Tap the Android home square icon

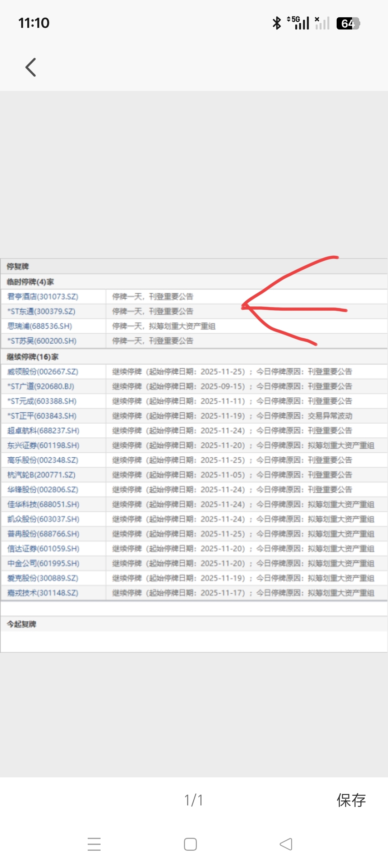tap(190, 844)
